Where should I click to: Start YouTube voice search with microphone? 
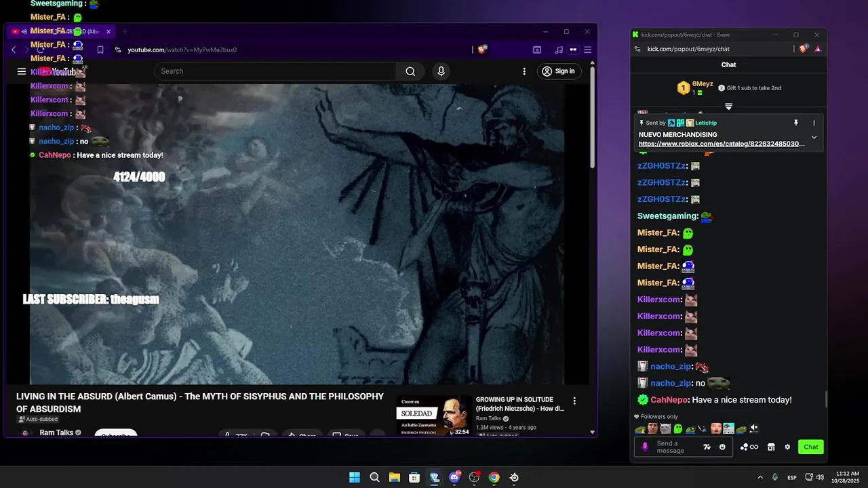pyautogui.click(x=441, y=71)
